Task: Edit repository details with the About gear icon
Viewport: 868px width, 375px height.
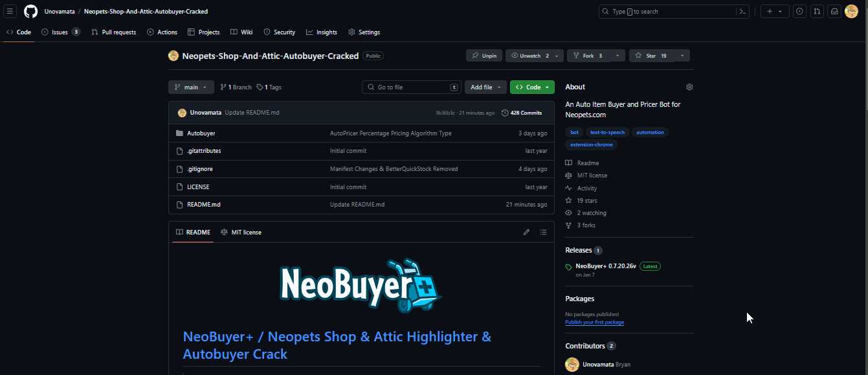Action: pos(689,87)
